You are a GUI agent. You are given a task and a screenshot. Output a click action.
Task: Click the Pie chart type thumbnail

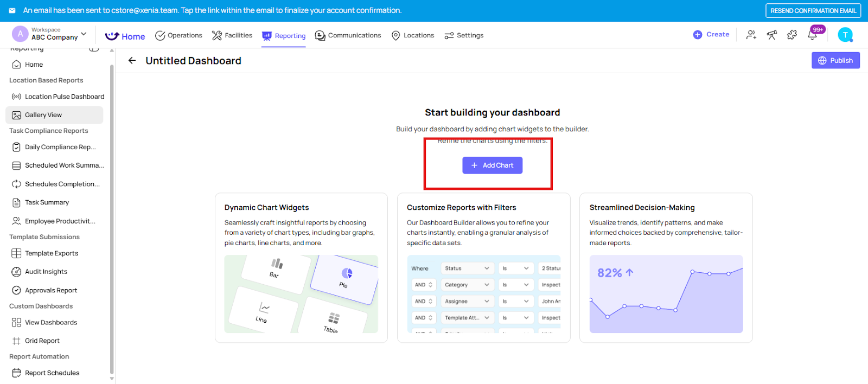click(x=344, y=278)
